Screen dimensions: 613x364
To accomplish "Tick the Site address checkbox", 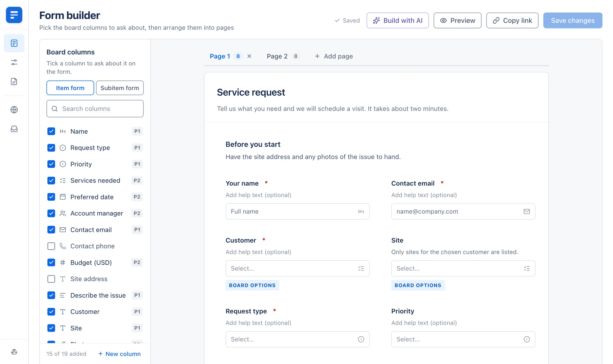I will [51, 279].
